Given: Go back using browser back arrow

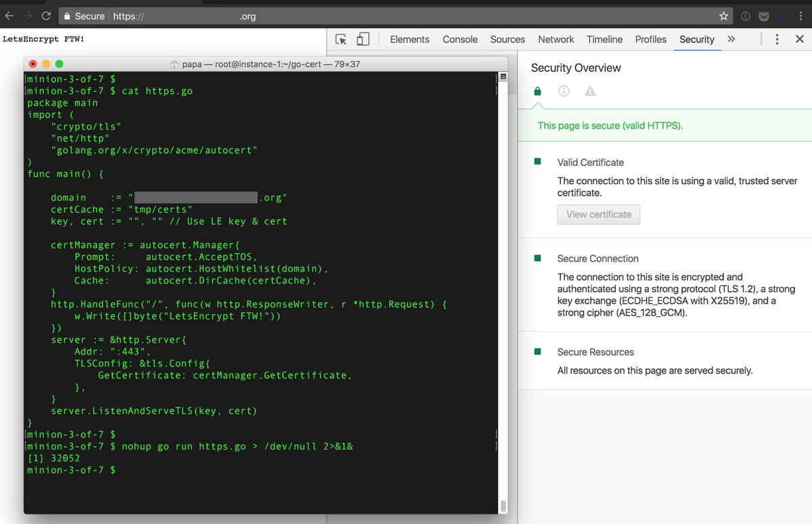Looking at the screenshot, I should [x=9, y=16].
